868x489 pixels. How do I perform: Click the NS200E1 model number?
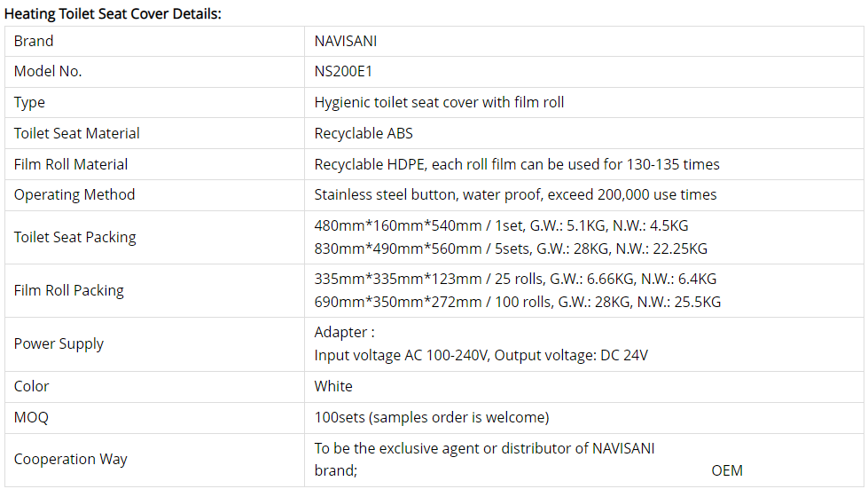coord(343,71)
